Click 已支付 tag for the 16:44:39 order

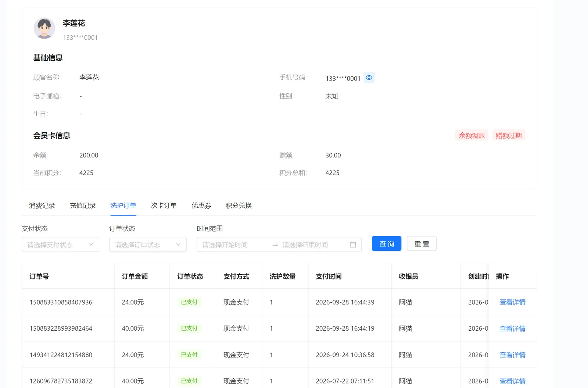point(189,302)
